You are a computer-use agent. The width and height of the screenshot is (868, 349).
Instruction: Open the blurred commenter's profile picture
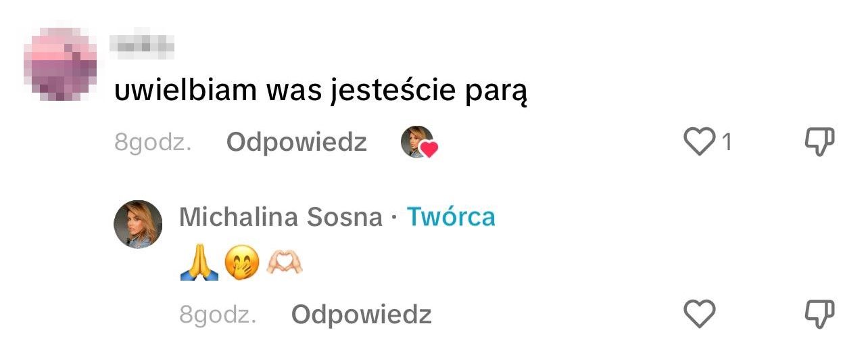coord(60,64)
